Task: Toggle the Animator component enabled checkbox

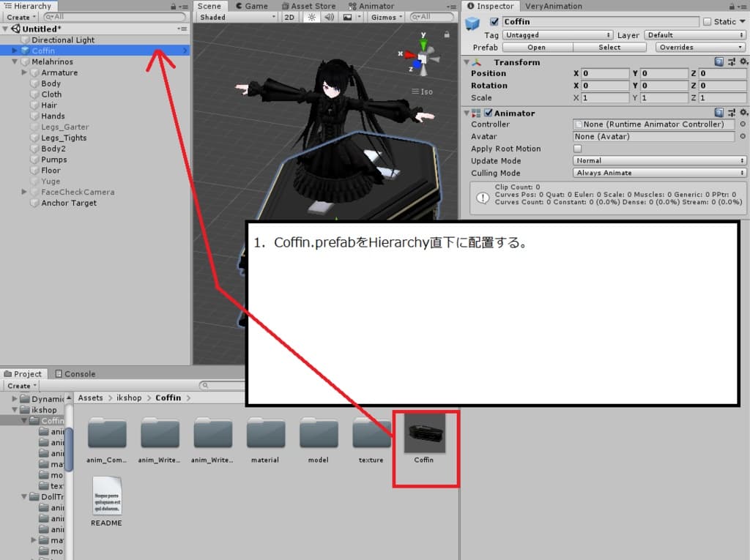Action: (x=489, y=113)
